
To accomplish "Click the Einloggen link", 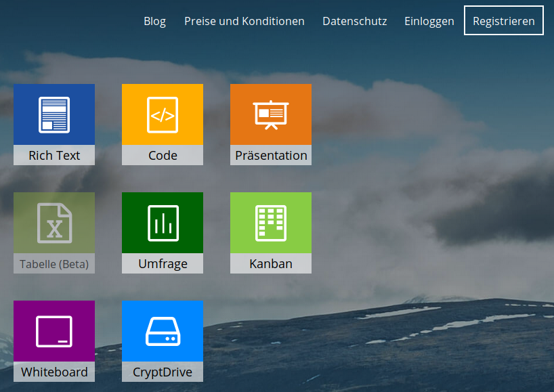I will 429,21.
